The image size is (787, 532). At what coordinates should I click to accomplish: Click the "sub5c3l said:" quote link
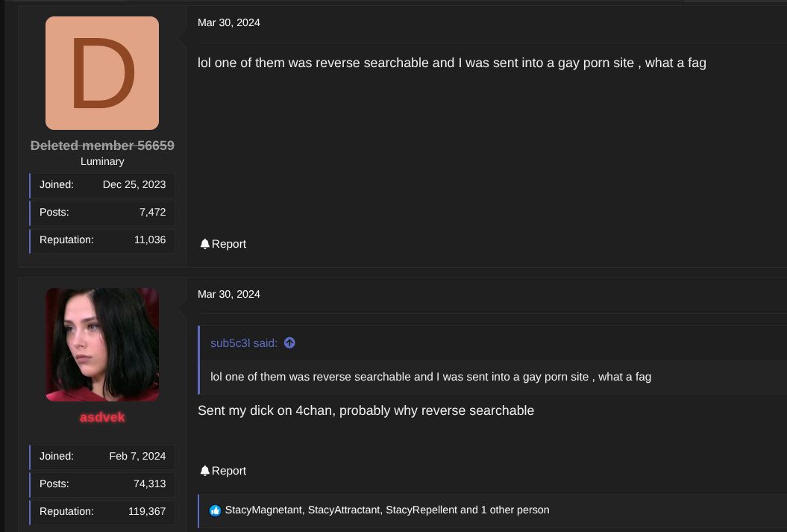[x=244, y=343]
